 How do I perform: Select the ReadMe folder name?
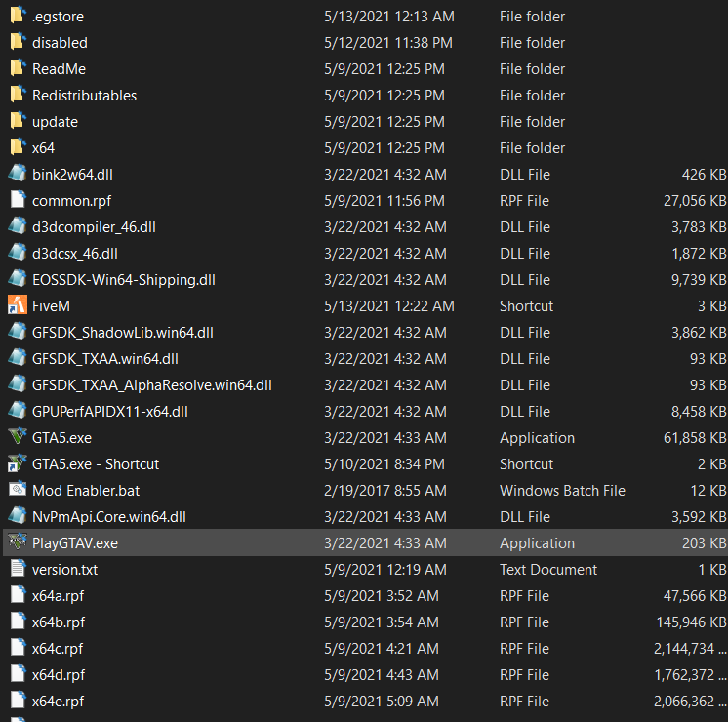[59, 69]
